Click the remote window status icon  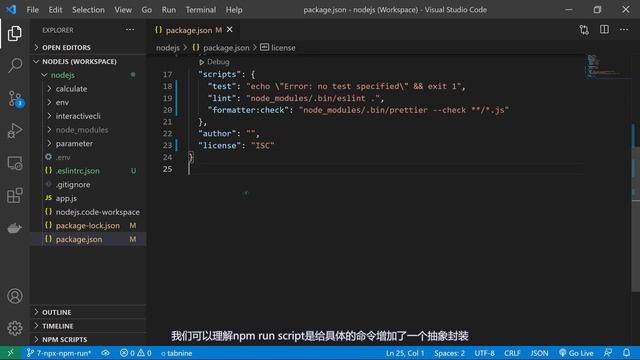[x=11, y=353]
